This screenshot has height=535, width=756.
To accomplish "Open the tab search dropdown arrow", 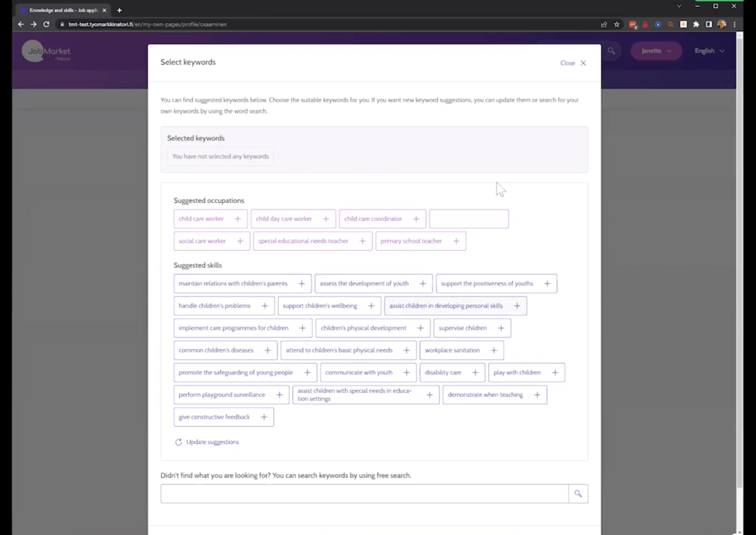I will (x=679, y=6).
